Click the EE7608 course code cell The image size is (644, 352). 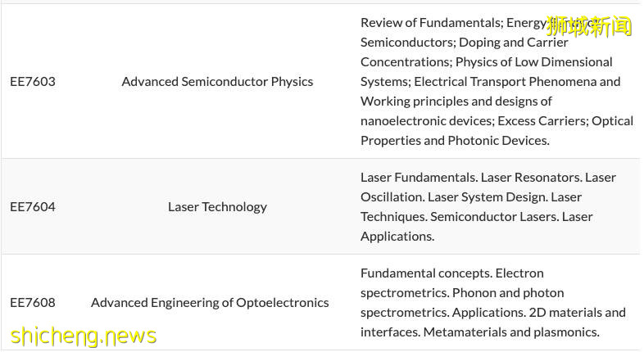coord(33,302)
